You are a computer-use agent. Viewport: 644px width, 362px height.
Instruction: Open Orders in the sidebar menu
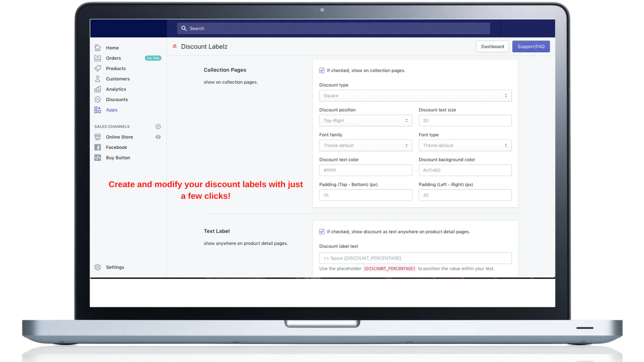(x=114, y=58)
